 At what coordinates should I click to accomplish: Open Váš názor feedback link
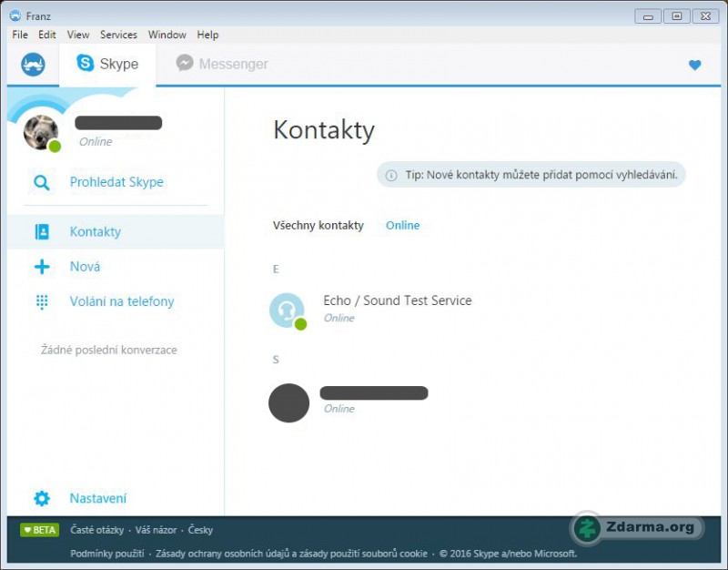pyautogui.click(x=156, y=530)
